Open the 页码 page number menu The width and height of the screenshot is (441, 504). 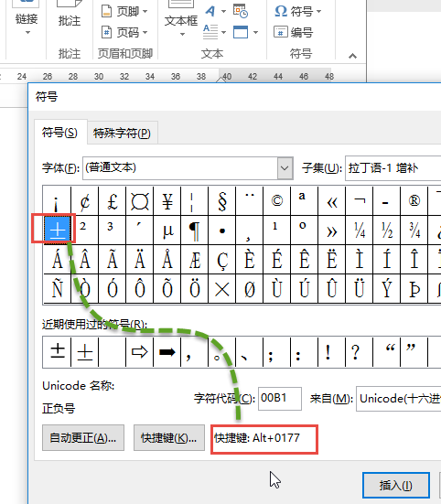124,32
